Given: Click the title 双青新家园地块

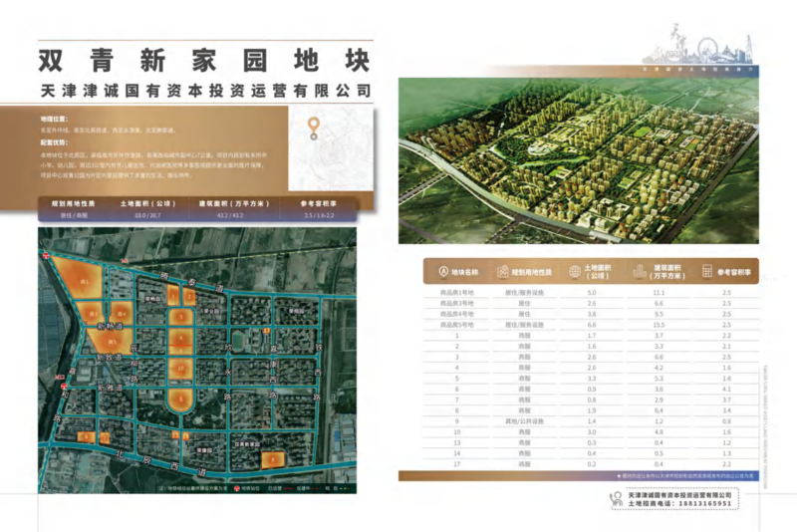Looking at the screenshot, I should click(x=204, y=61).
